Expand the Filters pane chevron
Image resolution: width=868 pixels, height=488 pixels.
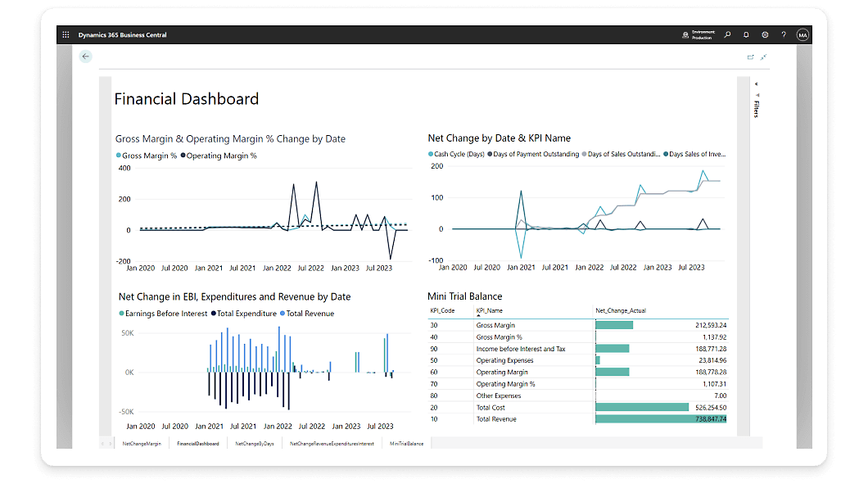[x=756, y=84]
